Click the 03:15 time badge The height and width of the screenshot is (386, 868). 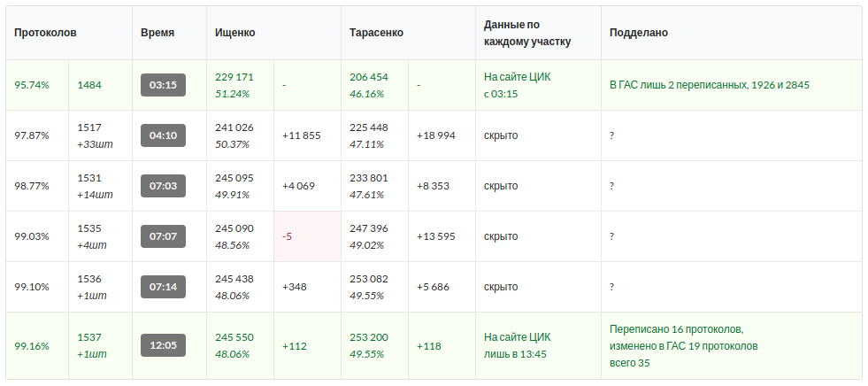163,85
